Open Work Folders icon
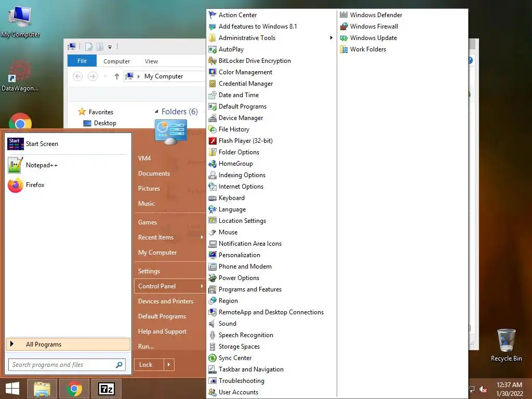This screenshot has width=532, height=399. 344,49
